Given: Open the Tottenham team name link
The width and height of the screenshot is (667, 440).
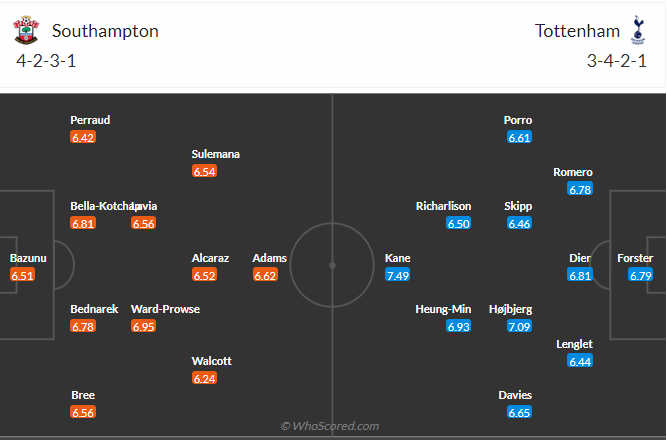Looking at the screenshot, I should pyautogui.click(x=578, y=31).
